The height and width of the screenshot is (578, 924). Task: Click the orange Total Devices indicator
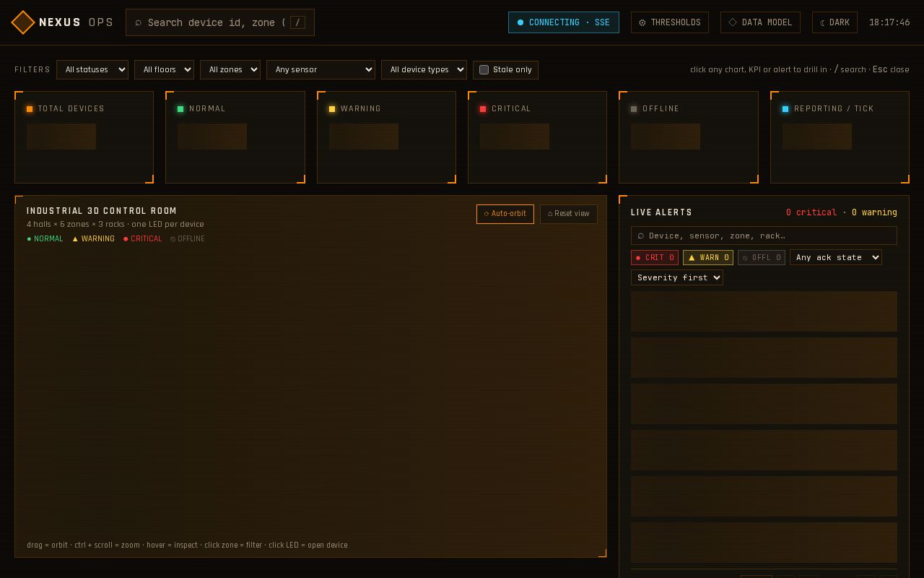(30, 109)
